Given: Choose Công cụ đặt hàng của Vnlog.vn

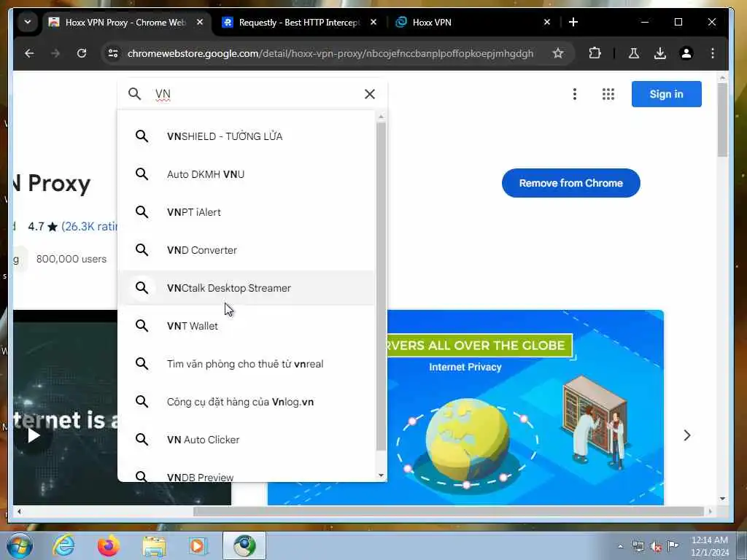Looking at the screenshot, I should click(247, 402).
